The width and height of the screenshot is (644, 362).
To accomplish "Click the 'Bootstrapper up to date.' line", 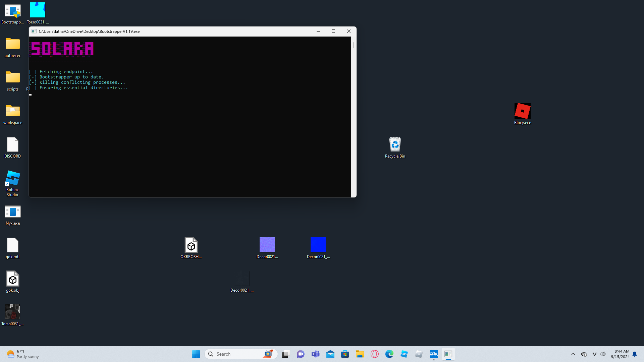I will point(66,77).
